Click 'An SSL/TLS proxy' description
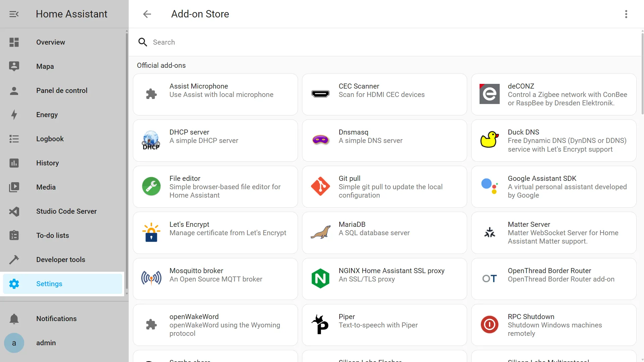644x362 pixels. click(x=367, y=279)
